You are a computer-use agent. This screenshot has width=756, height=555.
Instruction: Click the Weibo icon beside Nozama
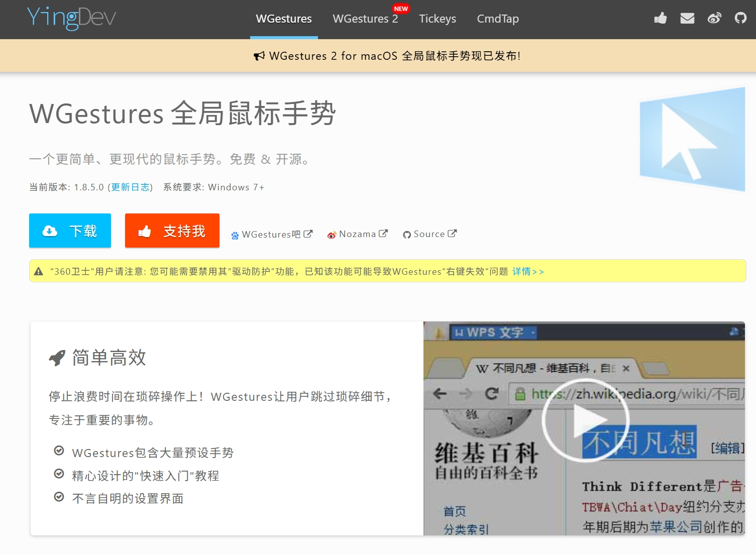coord(332,235)
